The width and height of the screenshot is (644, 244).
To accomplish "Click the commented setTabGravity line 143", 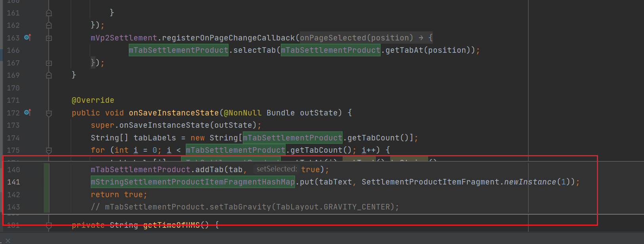I will (x=245, y=207).
